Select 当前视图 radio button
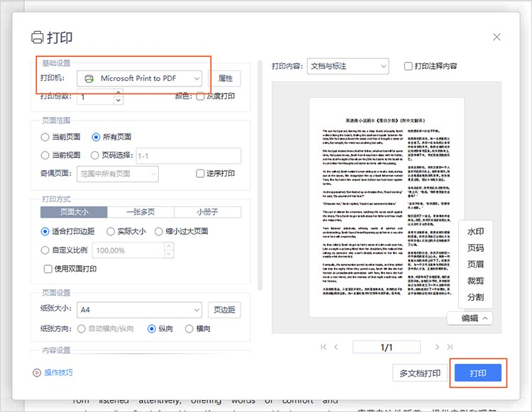 [45, 155]
